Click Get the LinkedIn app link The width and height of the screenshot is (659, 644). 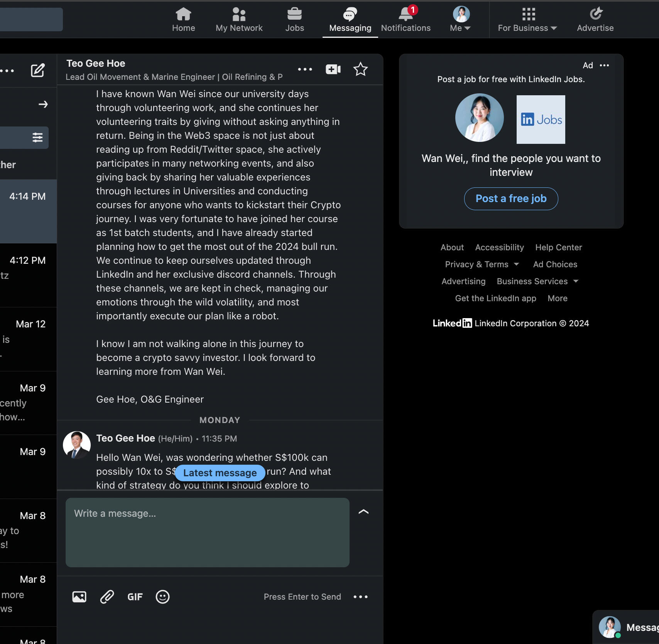point(495,298)
